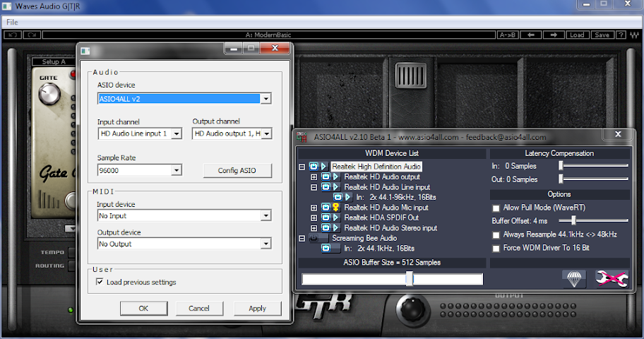
Task: Open the File menu
Action: click(x=12, y=22)
